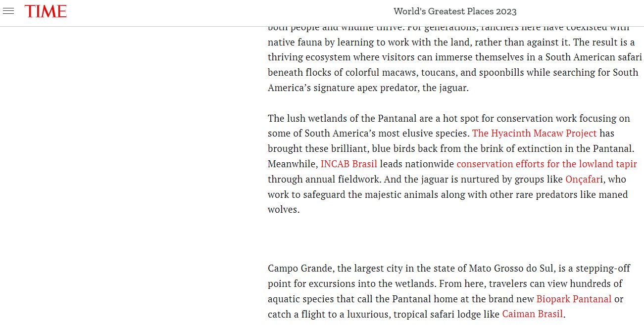Click the word "wolves." ending the paragraph
The image size is (644, 325).
(x=284, y=209)
